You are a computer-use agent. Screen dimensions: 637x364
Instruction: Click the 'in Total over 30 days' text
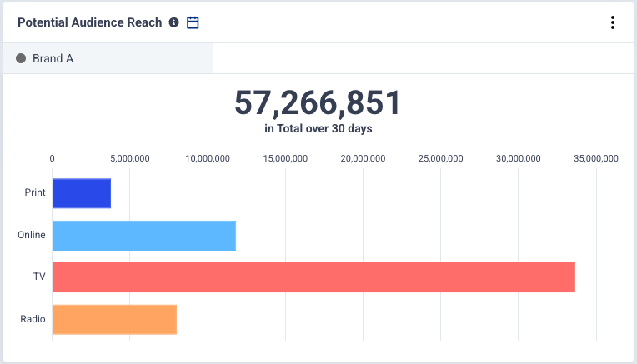point(318,128)
